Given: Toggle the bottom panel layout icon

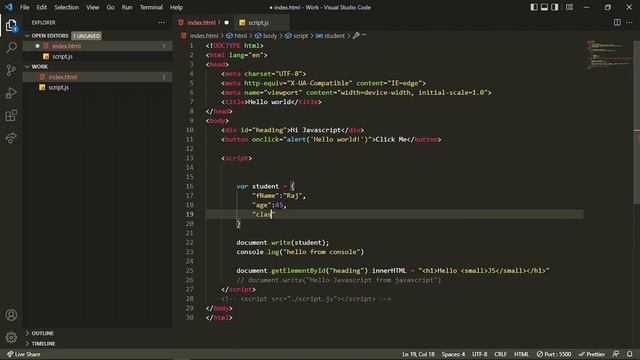Looking at the screenshot, I should (x=544, y=7).
